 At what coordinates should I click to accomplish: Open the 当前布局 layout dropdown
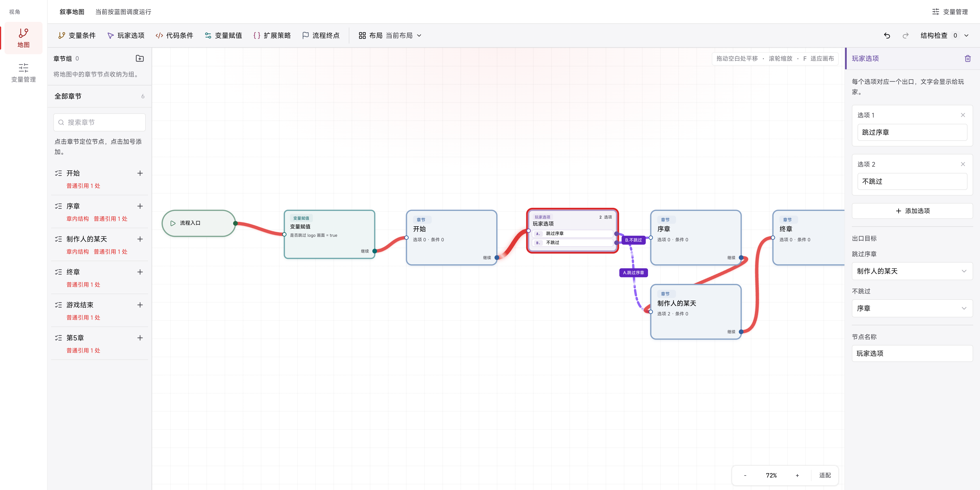click(x=403, y=35)
